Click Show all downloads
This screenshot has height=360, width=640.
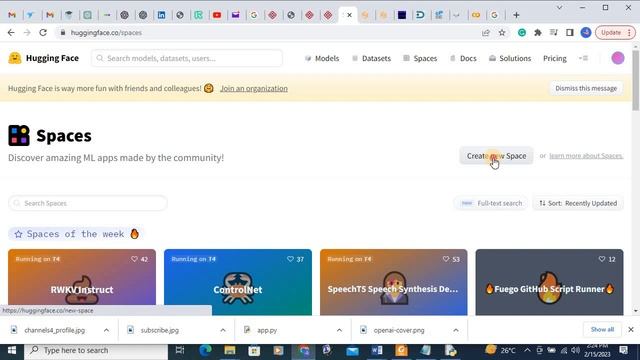(x=602, y=329)
